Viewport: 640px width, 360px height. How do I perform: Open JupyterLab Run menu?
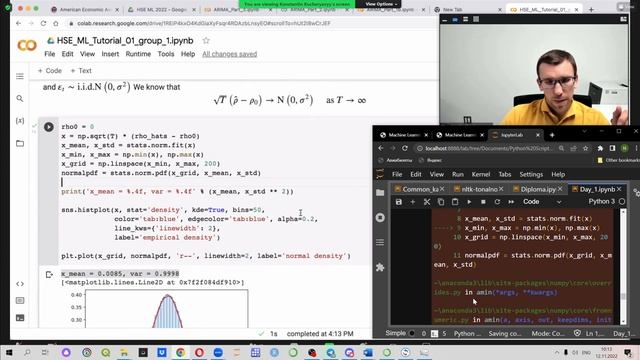pos(458,174)
